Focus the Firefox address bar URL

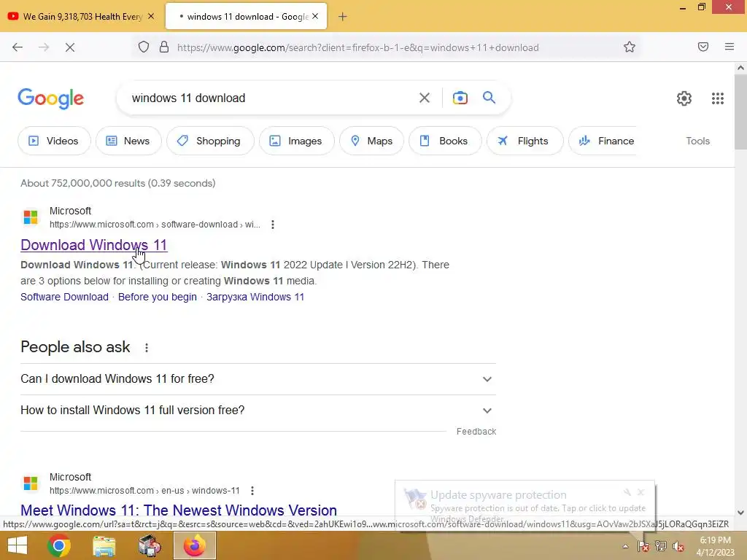(x=357, y=47)
